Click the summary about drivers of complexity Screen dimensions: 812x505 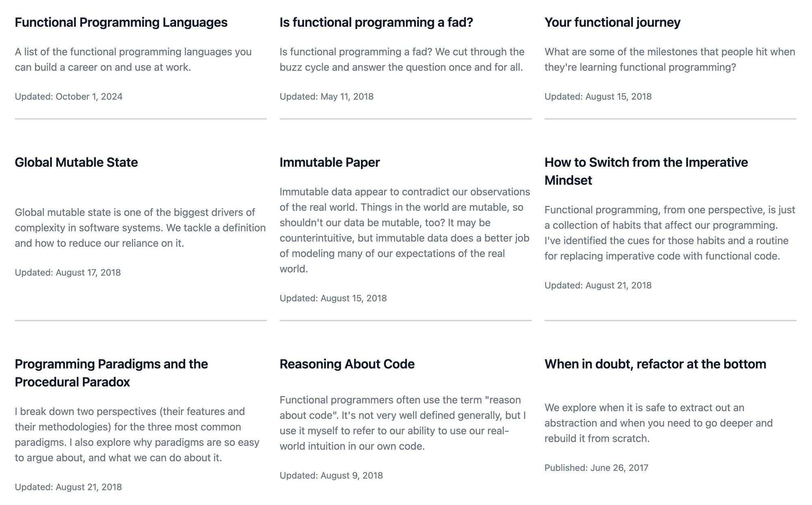tap(140, 228)
